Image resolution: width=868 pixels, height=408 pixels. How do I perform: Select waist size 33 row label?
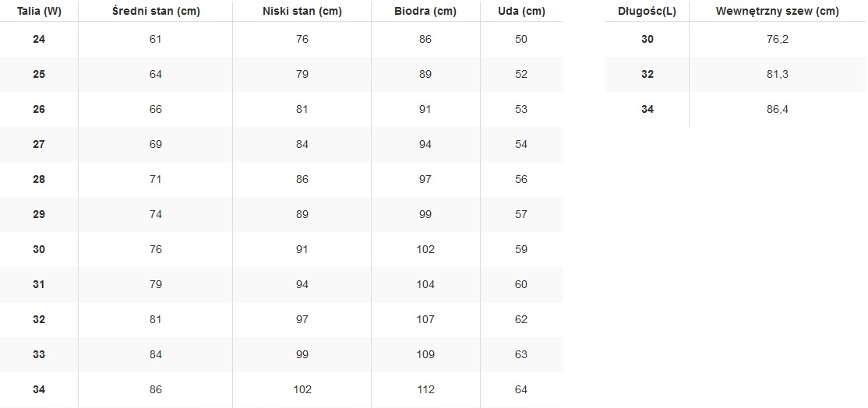point(39,354)
